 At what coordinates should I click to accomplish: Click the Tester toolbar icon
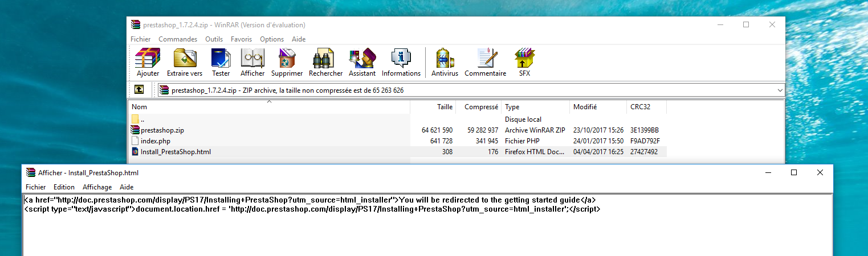tap(221, 58)
